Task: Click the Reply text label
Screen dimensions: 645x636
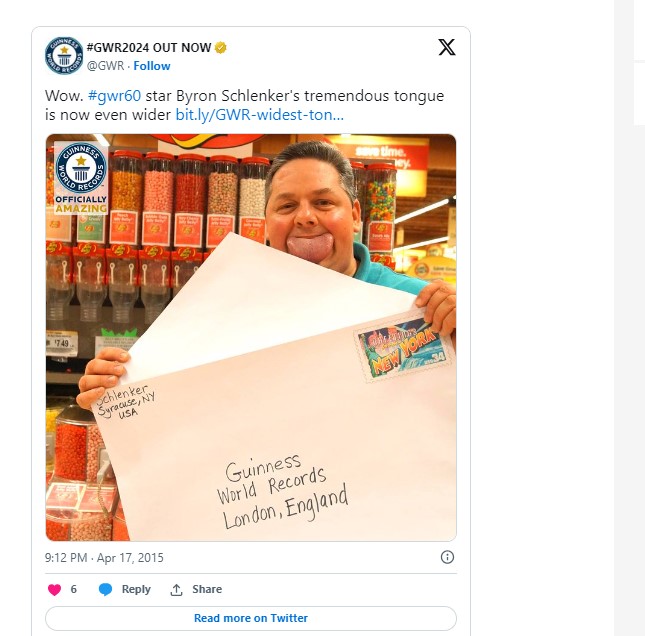Action: [136, 589]
